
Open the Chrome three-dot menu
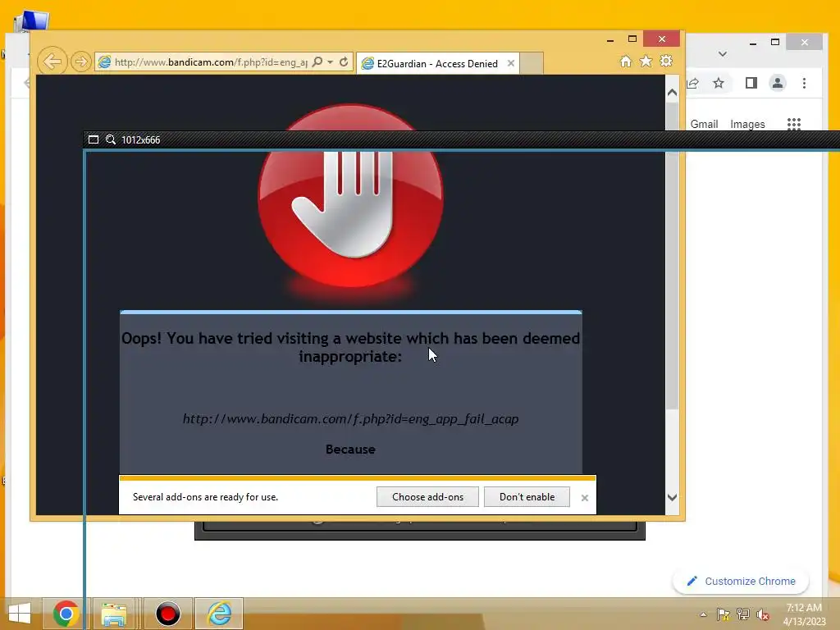(804, 83)
